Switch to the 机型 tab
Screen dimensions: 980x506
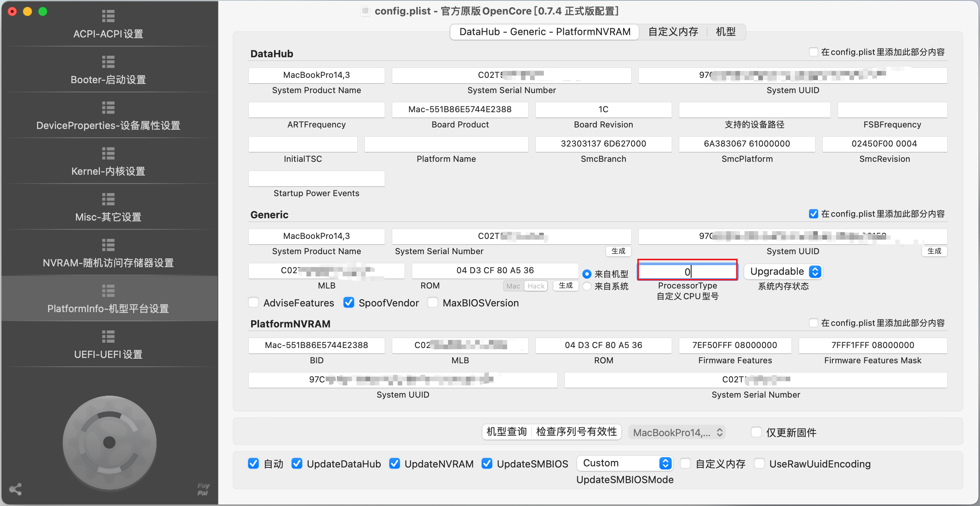[x=726, y=32]
